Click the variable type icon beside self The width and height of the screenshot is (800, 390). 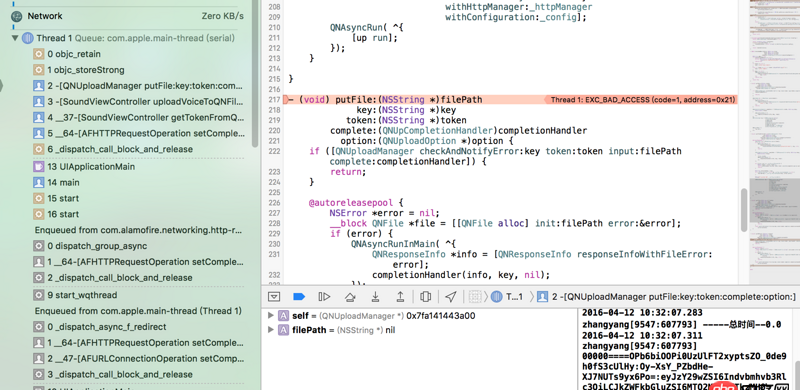point(284,316)
